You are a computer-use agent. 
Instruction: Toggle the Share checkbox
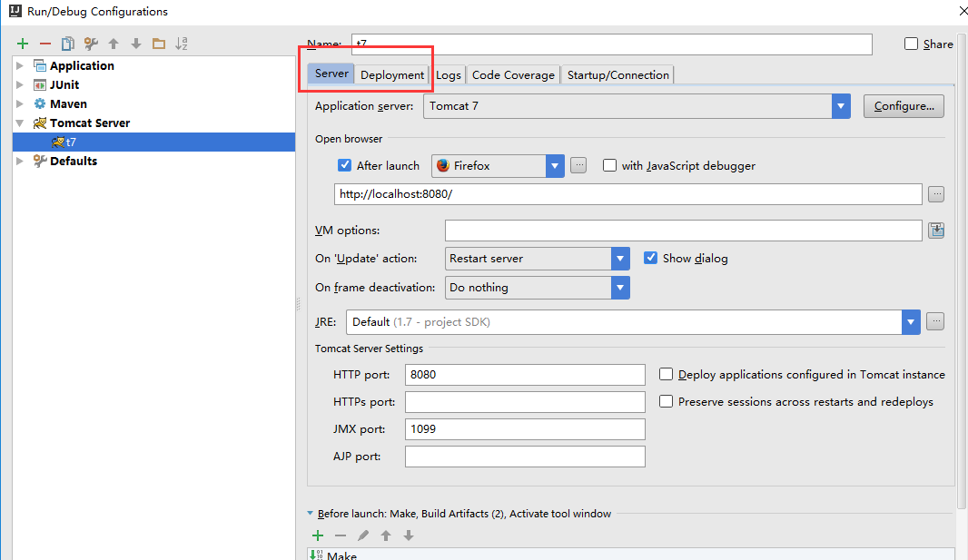click(x=911, y=44)
